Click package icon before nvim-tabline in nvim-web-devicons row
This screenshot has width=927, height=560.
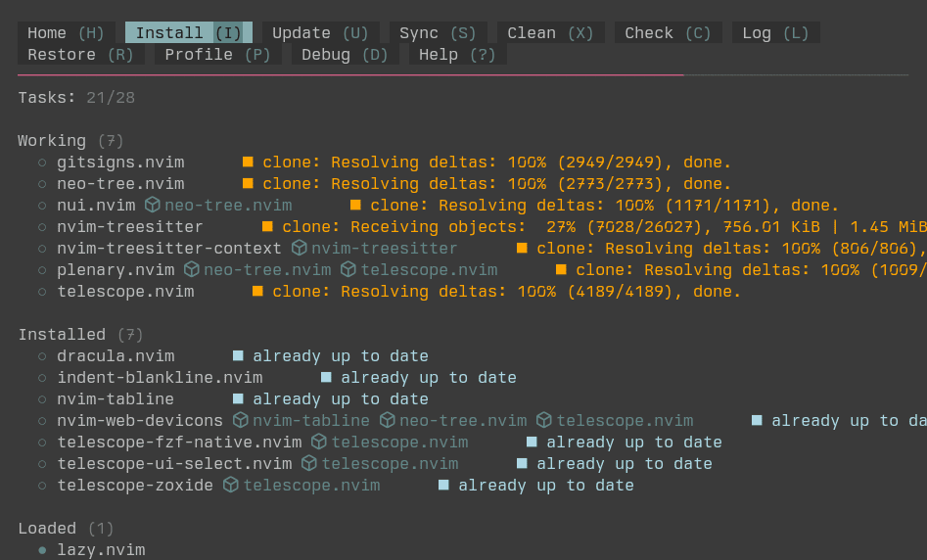point(240,421)
